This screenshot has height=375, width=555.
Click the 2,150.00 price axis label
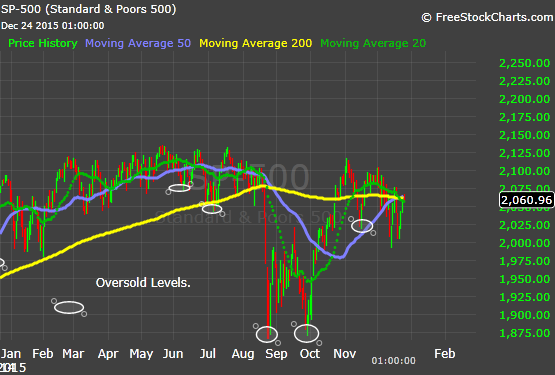coord(525,135)
